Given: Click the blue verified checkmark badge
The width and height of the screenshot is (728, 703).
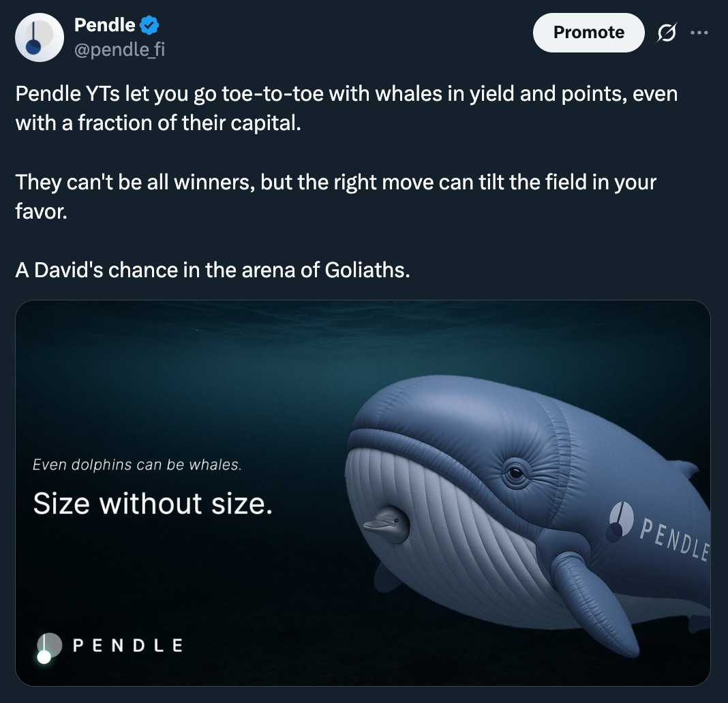Looking at the screenshot, I should (x=149, y=25).
